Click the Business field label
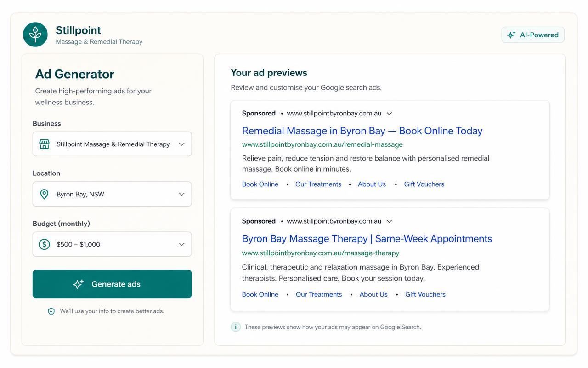Screen dimensions: 588x368 [47, 124]
